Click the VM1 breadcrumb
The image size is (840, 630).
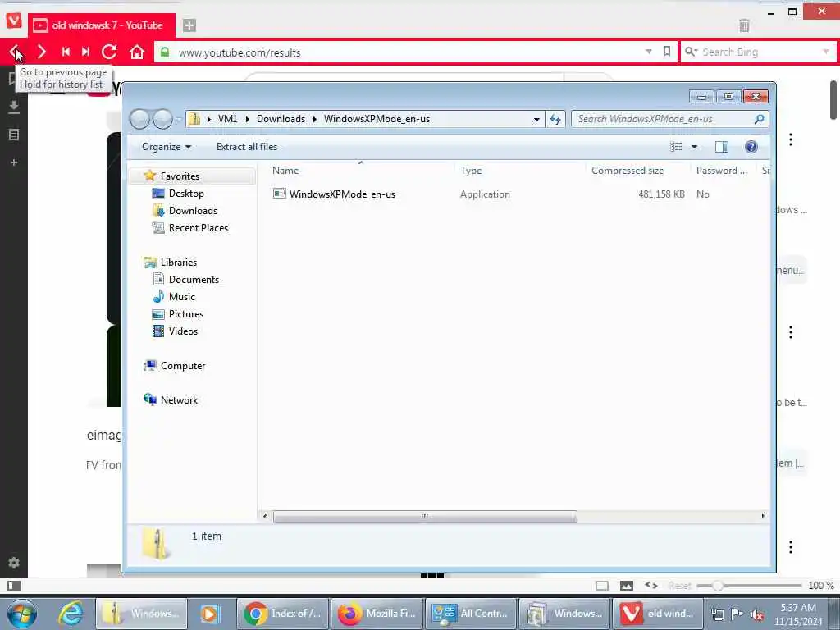tap(228, 119)
